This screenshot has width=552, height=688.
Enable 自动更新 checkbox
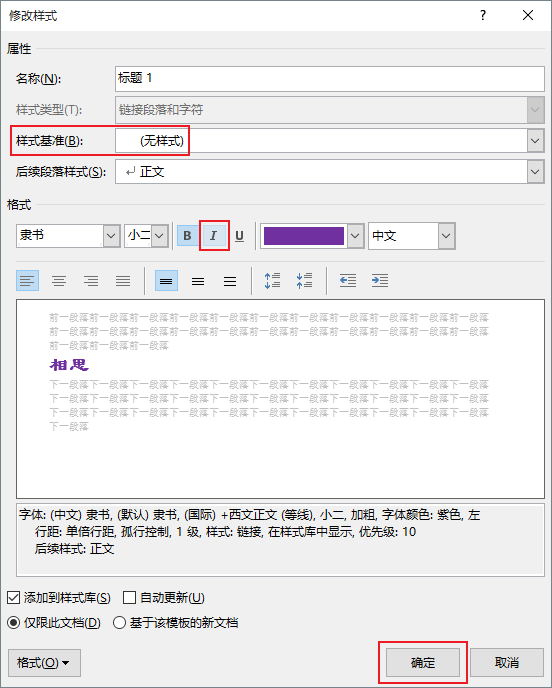[129, 597]
